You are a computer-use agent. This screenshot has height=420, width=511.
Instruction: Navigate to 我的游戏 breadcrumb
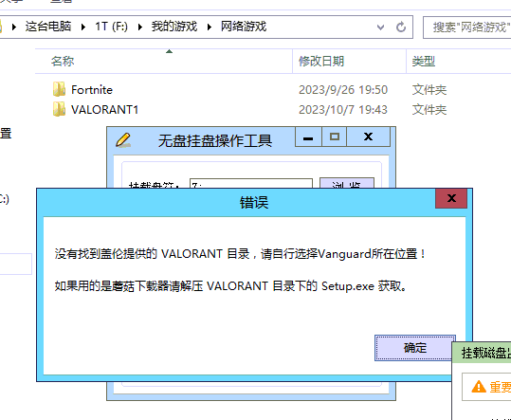click(x=174, y=27)
